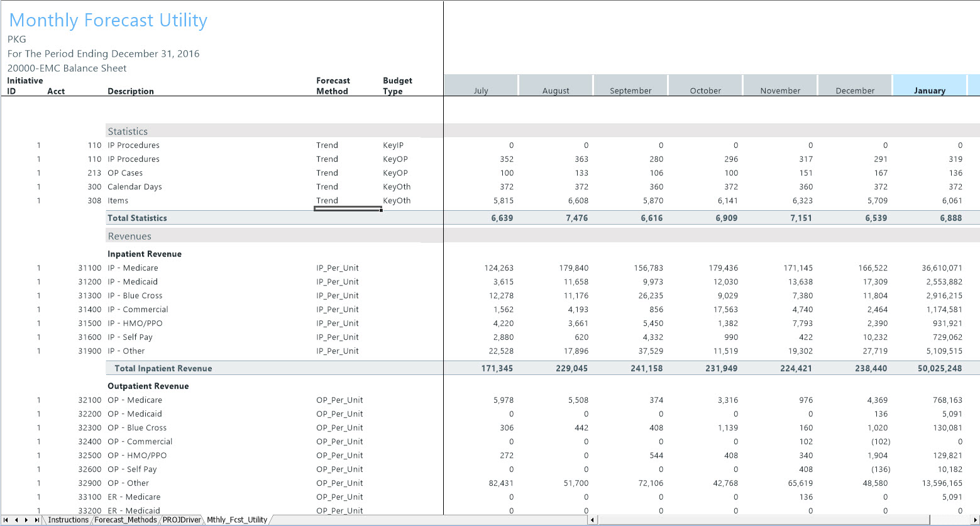The height and width of the screenshot is (526, 980).
Task: Select the December column header
Action: (x=855, y=86)
